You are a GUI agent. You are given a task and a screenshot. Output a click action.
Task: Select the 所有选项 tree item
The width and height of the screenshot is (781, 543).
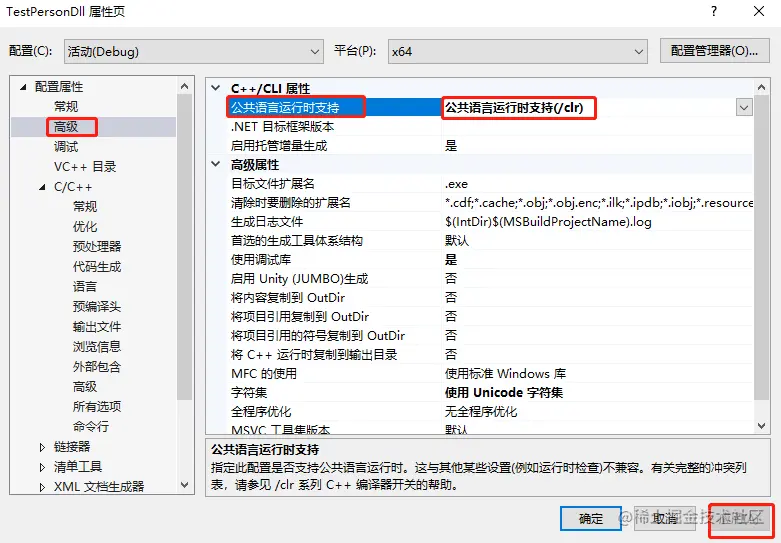click(x=97, y=407)
